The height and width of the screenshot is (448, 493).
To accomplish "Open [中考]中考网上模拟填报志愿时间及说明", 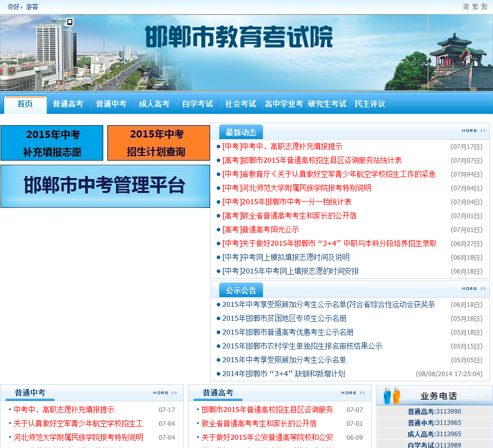I will [286, 257].
